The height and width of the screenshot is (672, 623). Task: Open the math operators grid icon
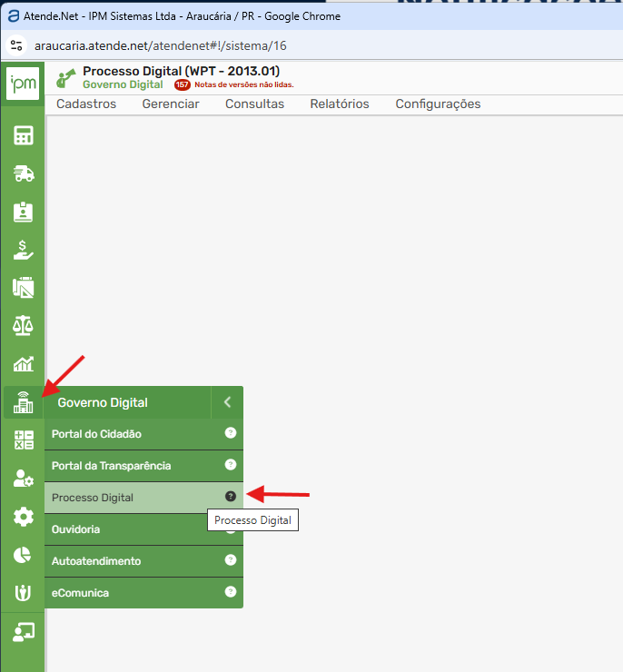24,440
